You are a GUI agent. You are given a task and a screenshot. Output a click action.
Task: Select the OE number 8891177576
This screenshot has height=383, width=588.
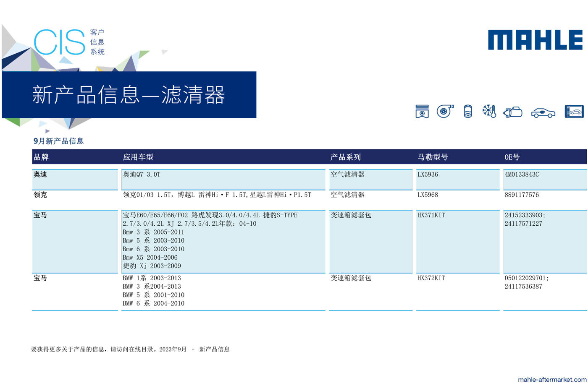pos(522,195)
